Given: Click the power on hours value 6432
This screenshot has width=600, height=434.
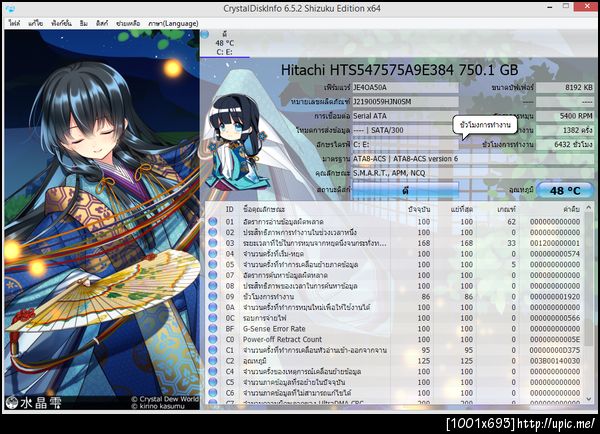Looking at the screenshot, I should pyautogui.click(x=565, y=144).
